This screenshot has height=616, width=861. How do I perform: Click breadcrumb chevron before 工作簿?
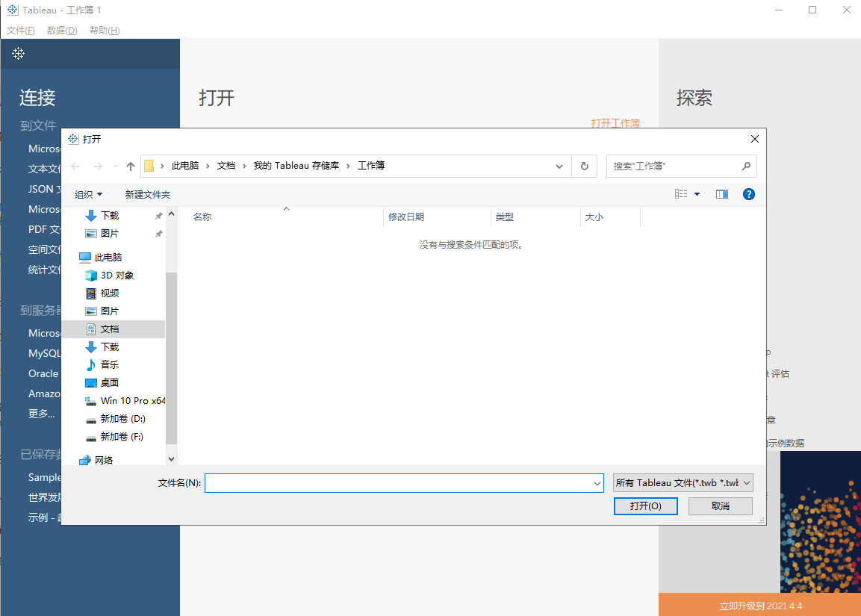point(348,166)
